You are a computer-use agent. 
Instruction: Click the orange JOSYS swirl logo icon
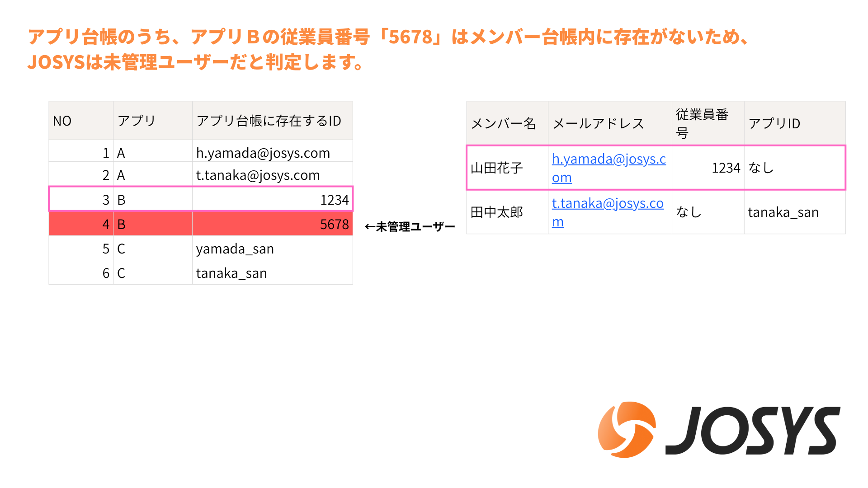pos(626,429)
